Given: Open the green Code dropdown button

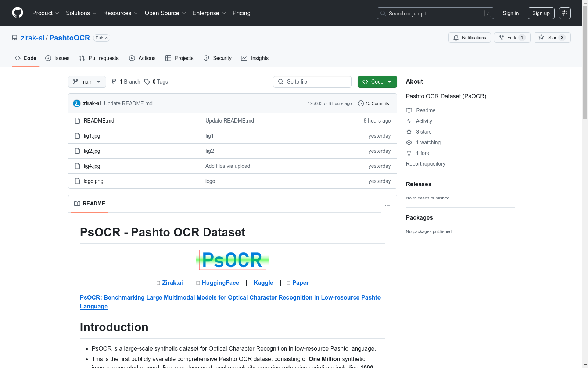Looking at the screenshot, I should [x=377, y=82].
